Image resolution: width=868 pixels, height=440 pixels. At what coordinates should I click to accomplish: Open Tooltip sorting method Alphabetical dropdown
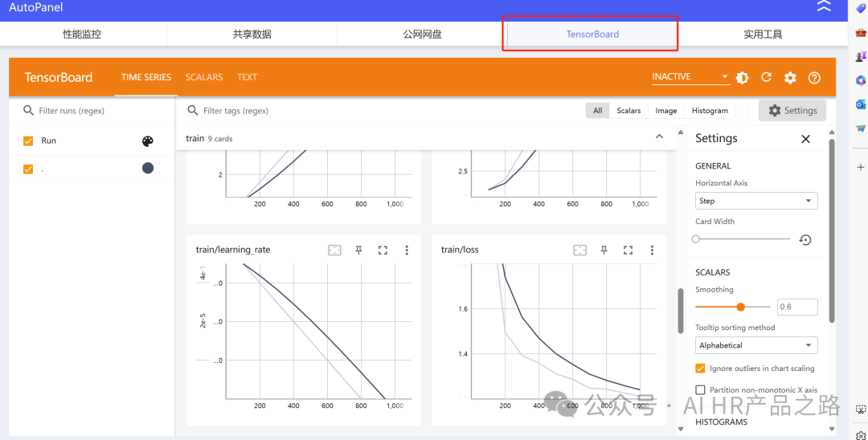(x=755, y=345)
